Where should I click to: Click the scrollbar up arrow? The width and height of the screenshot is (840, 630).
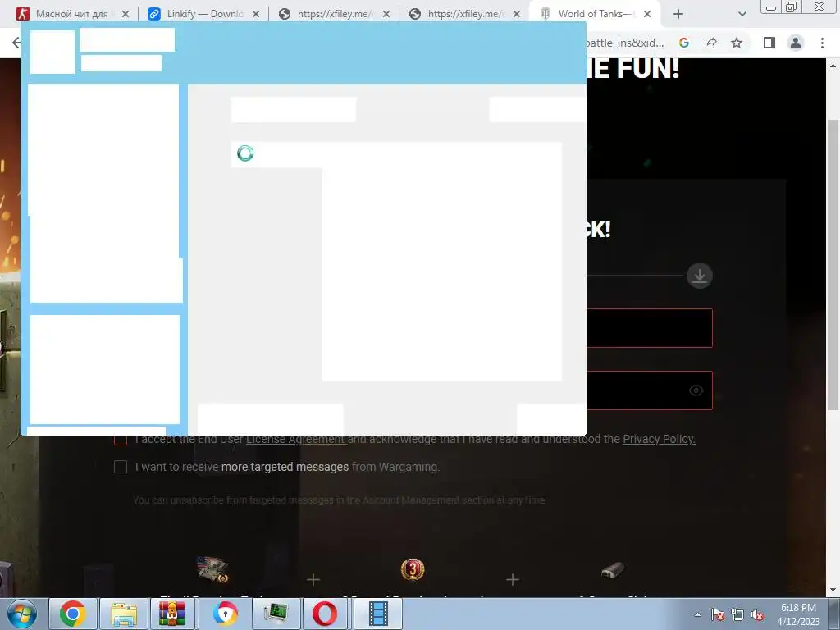pyautogui.click(x=833, y=66)
